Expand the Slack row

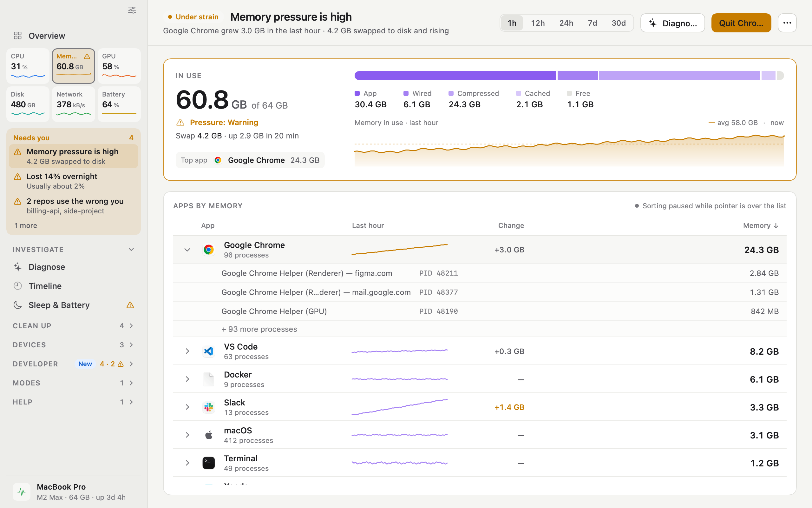pyautogui.click(x=187, y=407)
